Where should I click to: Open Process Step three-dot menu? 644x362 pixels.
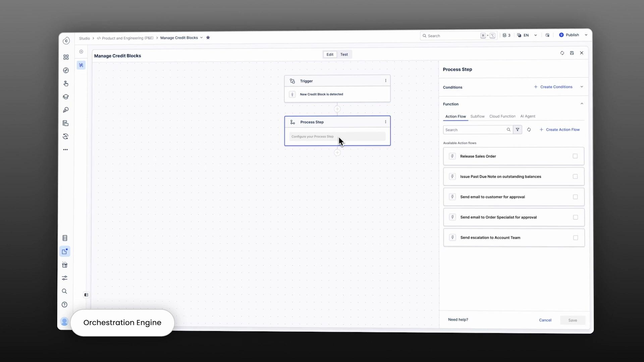(385, 122)
